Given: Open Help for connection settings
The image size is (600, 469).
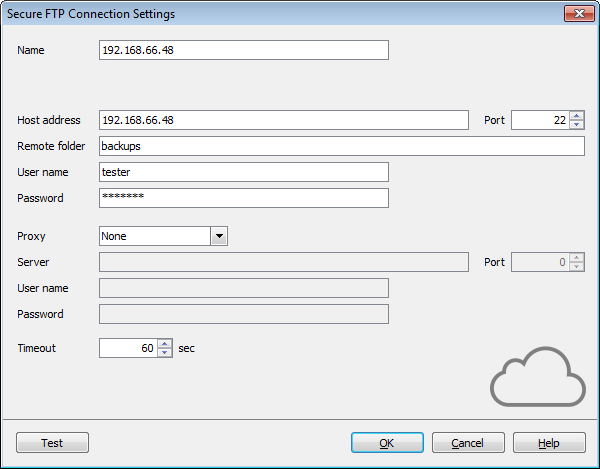Looking at the screenshot, I should pos(549,443).
